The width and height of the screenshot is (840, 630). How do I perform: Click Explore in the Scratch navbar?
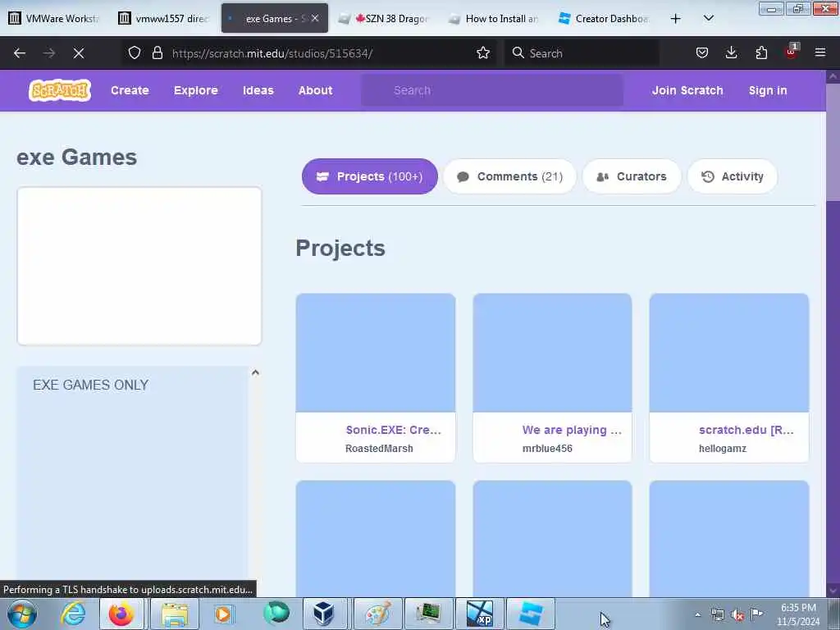click(x=195, y=90)
